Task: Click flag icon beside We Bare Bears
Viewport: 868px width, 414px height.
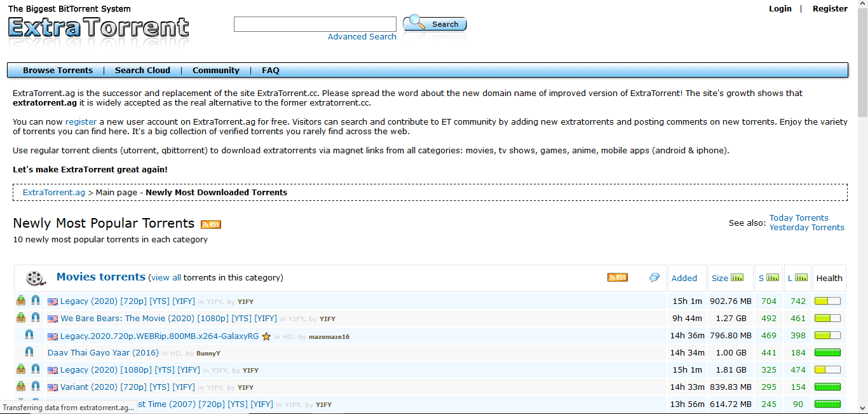Action: click(53, 319)
